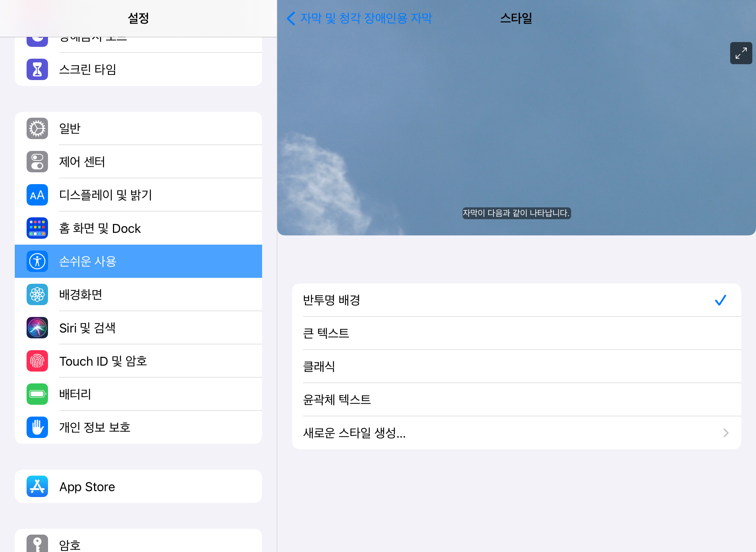Click the Touch ID fingerprint icon

coord(37,361)
